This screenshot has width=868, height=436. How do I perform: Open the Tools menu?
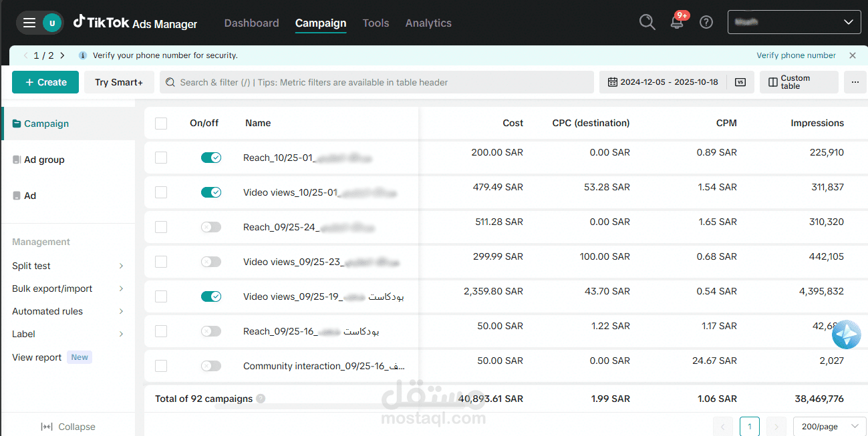pyautogui.click(x=376, y=23)
